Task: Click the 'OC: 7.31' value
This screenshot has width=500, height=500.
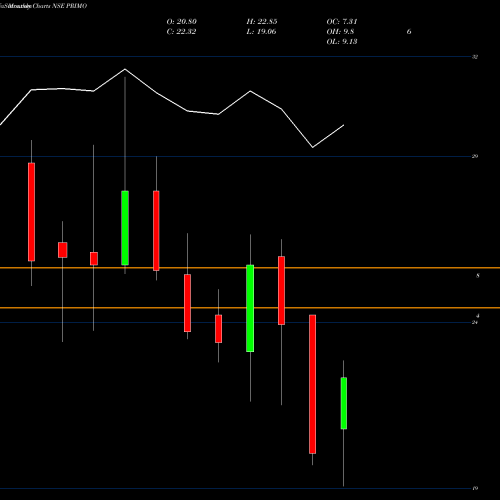Action: tap(342, 22)
